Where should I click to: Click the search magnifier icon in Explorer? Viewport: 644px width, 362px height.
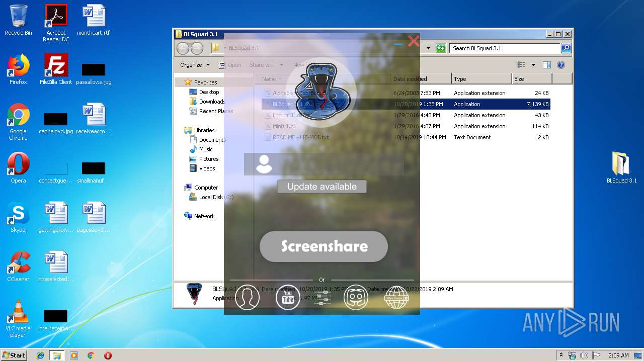click(x=566, y=48)
